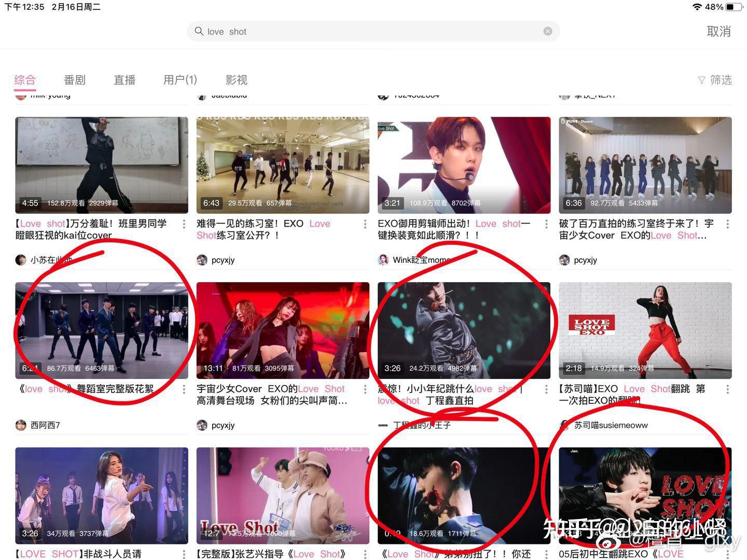The image size is (747, 560).
Task: Open the 张艺兴指导 Love Shot thumbnail
Action: [283, 496]
